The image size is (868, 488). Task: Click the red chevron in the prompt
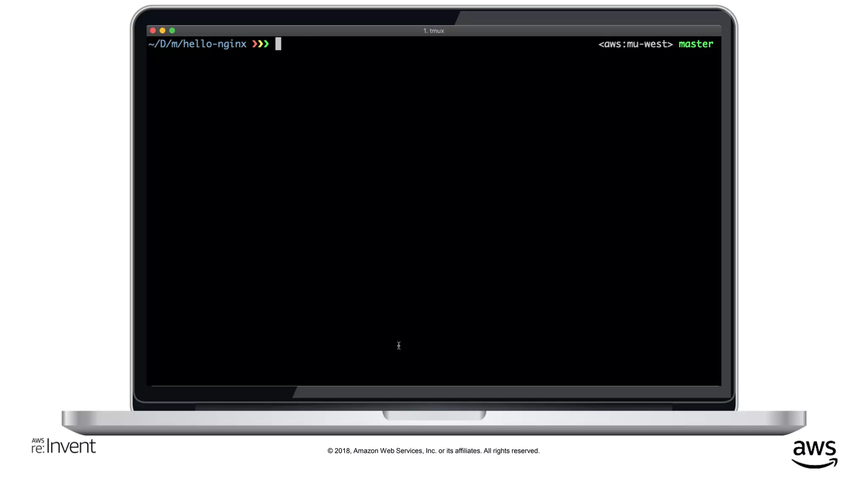255,44
